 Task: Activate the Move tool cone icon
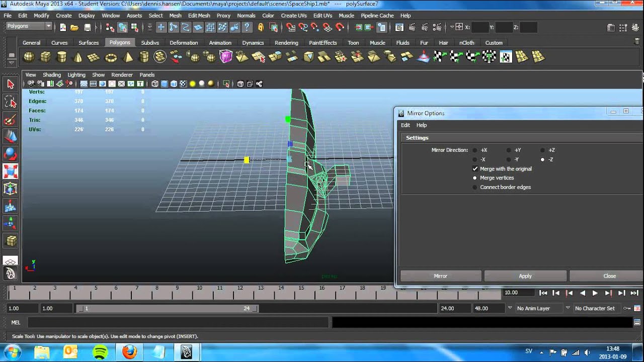coord(11,137)
